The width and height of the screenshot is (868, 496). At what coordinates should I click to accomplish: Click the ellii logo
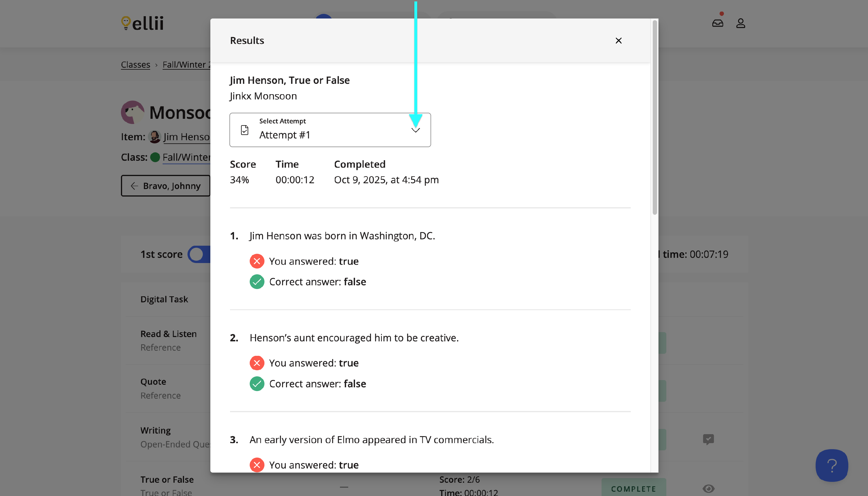coord(143,23)
